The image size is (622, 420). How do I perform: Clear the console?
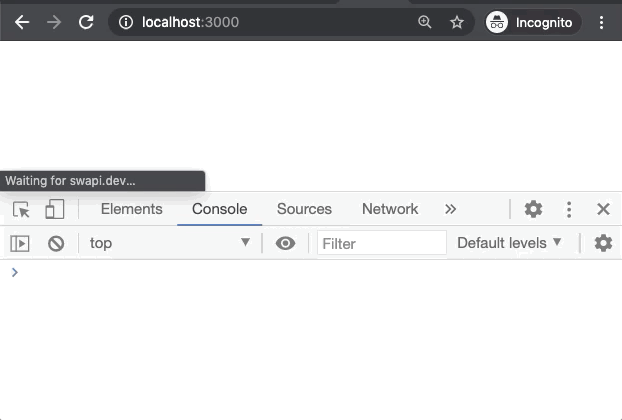[56, 243]
